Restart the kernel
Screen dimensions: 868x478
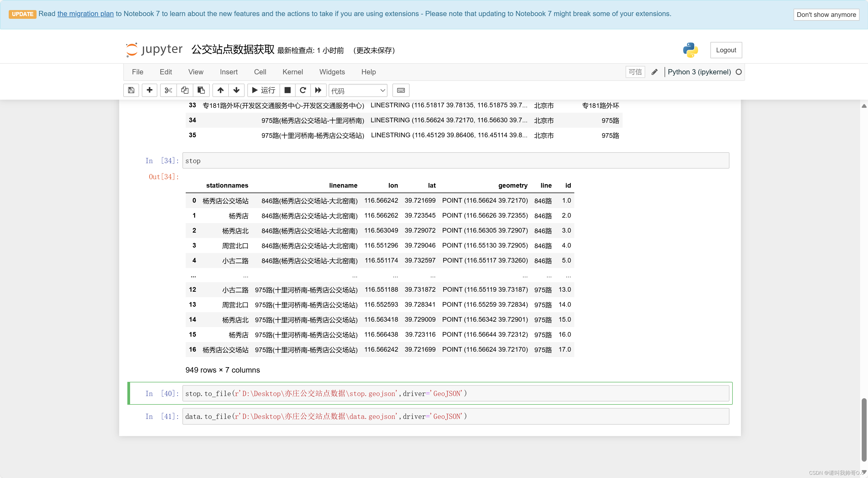[302, 90]
